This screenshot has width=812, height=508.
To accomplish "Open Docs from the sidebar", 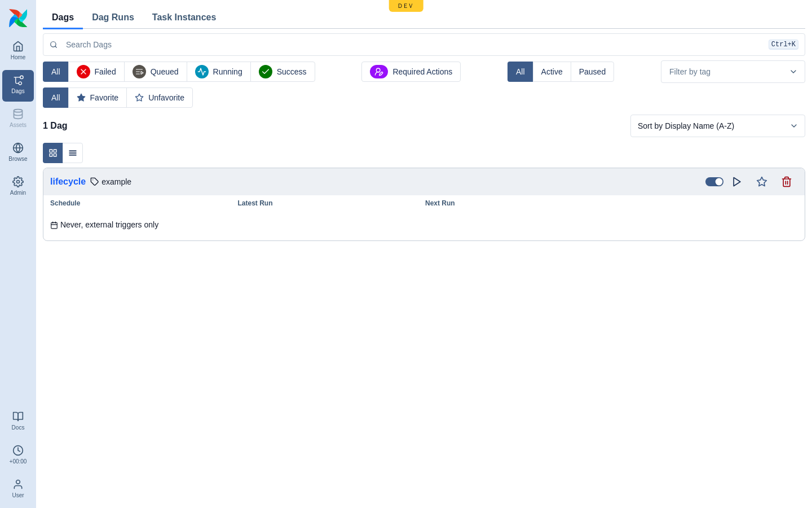I will 18,421.
